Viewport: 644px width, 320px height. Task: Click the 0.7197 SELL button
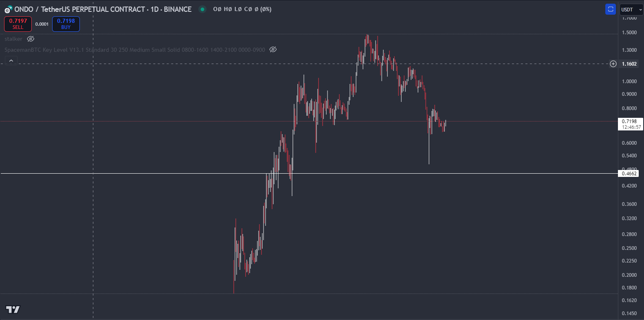pos(18,24)
